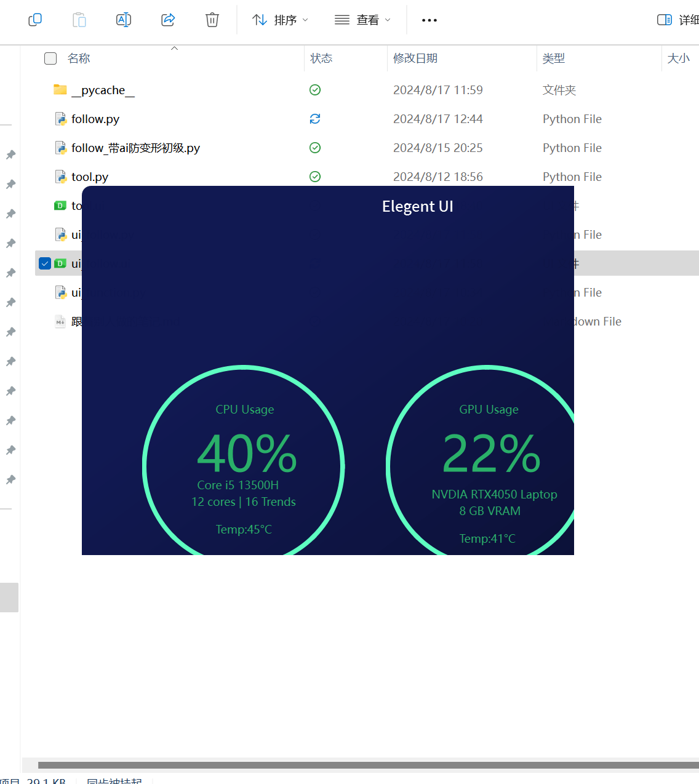This screenshot has height=784, width=699.
Task: Click the Copy icon in toolbar
Action: [x=35, y=20]
